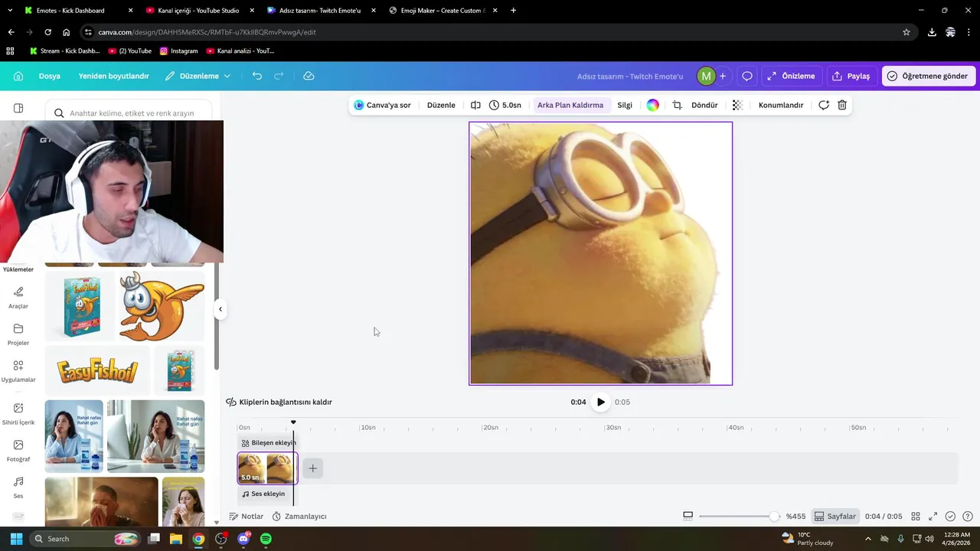Toggle the side panel icon
The width and height of the screenshot is (980, 551).
point(18,108)
